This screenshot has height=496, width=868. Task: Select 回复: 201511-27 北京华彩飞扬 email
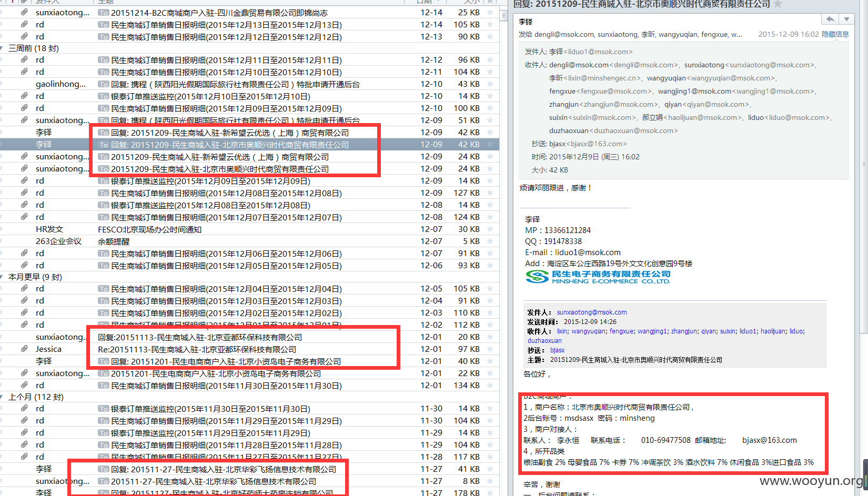click(x=249, y=469)
